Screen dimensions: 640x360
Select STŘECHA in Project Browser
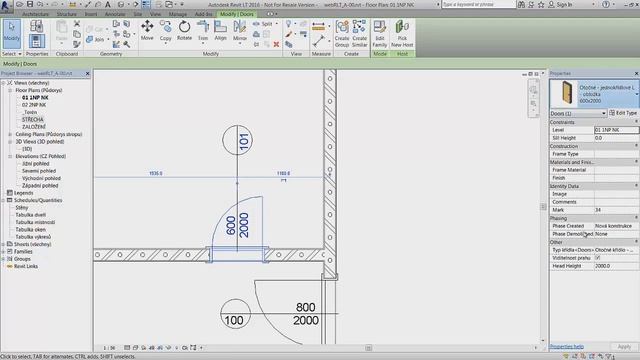33,120
